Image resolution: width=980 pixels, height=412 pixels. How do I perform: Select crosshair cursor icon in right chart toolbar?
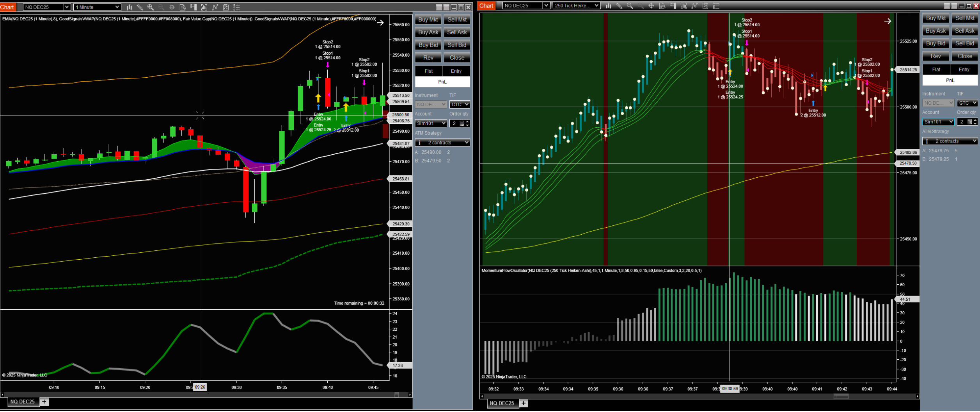click(651, 5)
